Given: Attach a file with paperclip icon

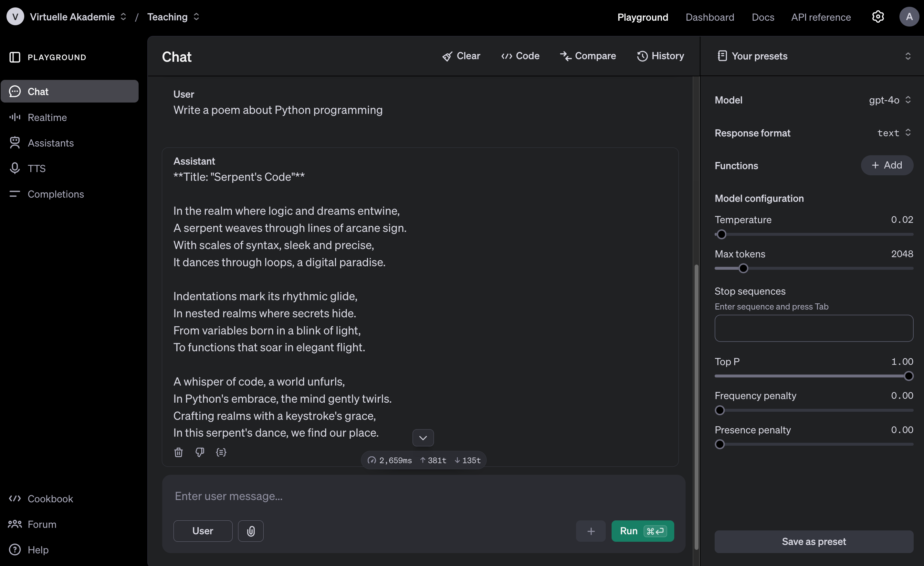Looking at the screenshot, I should pos(251,531).
